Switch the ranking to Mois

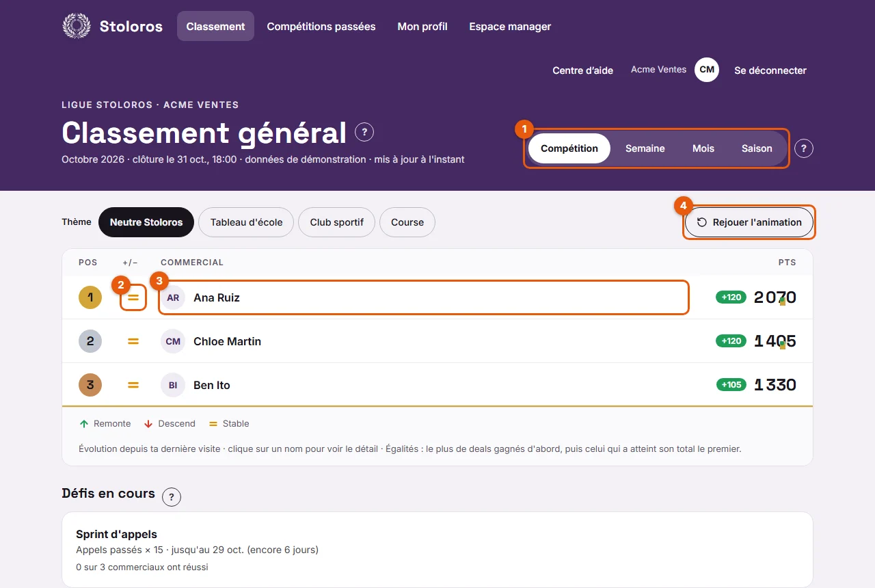[x=703, y=148]
